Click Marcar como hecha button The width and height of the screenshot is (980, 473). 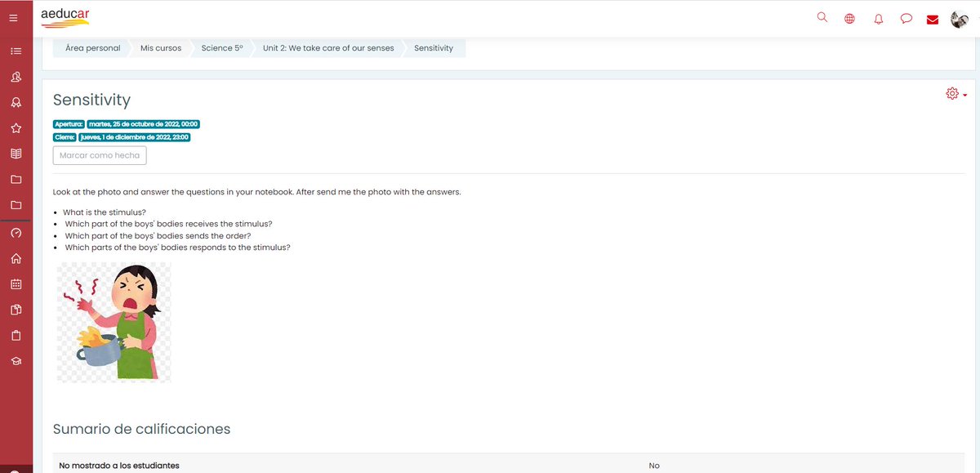(100, 155)
